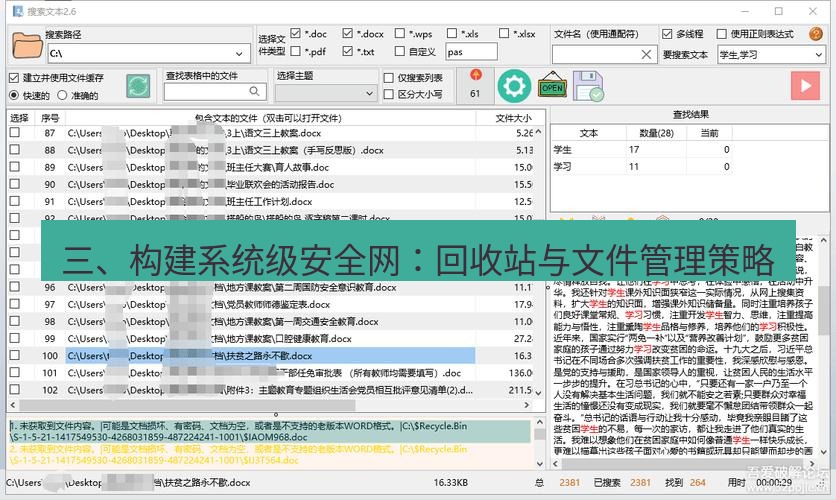Click the 当前 column header
This screenshot has width=836, height=500.
click(709, 133)
